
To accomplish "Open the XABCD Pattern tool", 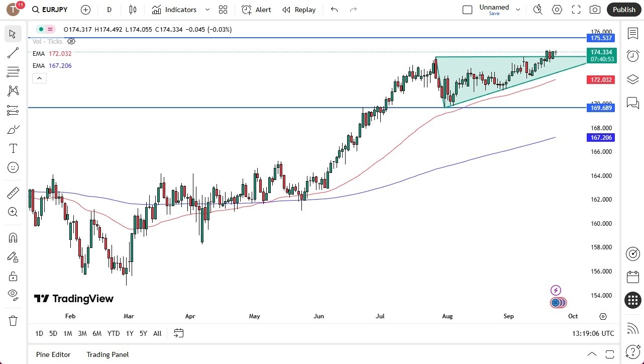I will pyautogui.click(x=13, y=90).
